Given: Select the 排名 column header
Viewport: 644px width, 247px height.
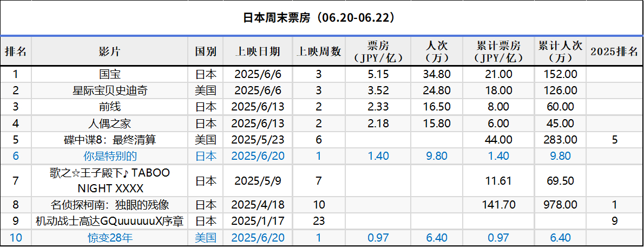Looking at the screenshot, I should click(x=16, y=51).
